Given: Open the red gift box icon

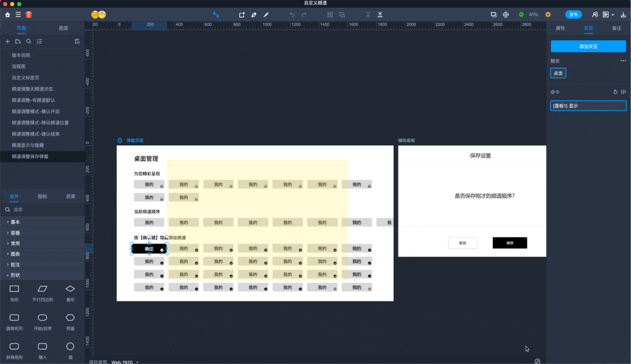Looking at the screenshot, I should coord(28,15).
